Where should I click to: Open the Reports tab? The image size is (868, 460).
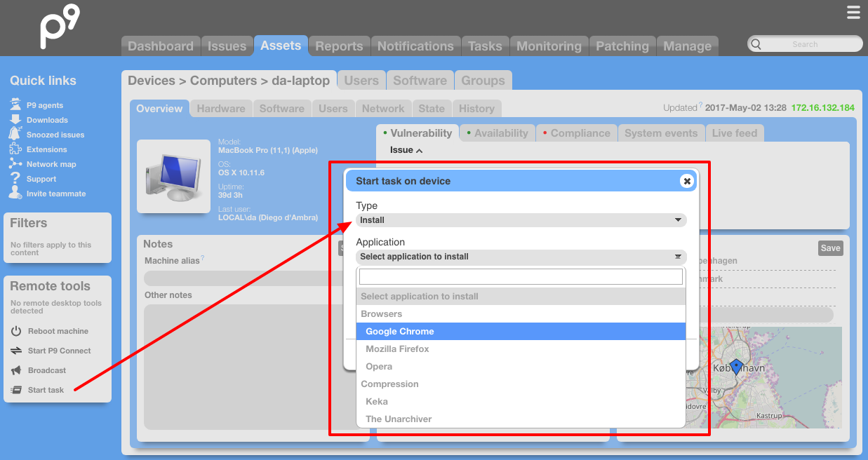(x=339, y=46)
